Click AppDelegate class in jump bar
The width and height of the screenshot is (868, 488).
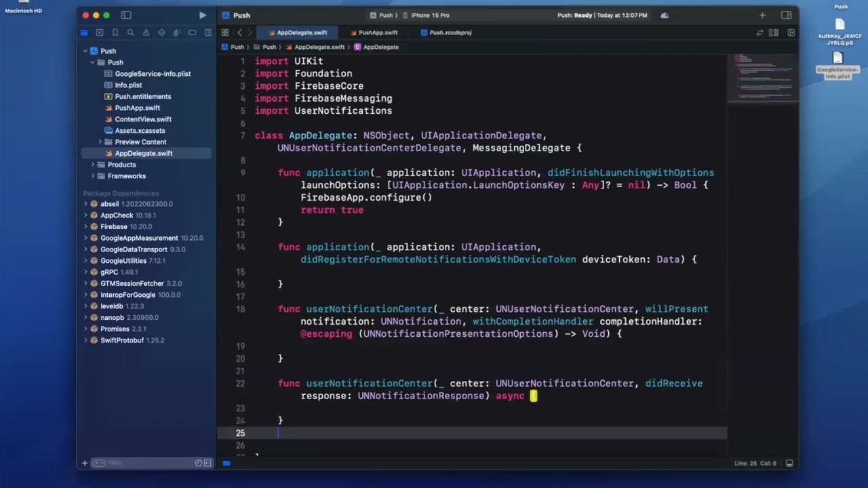pyautogui.click(x=376, y=47)
